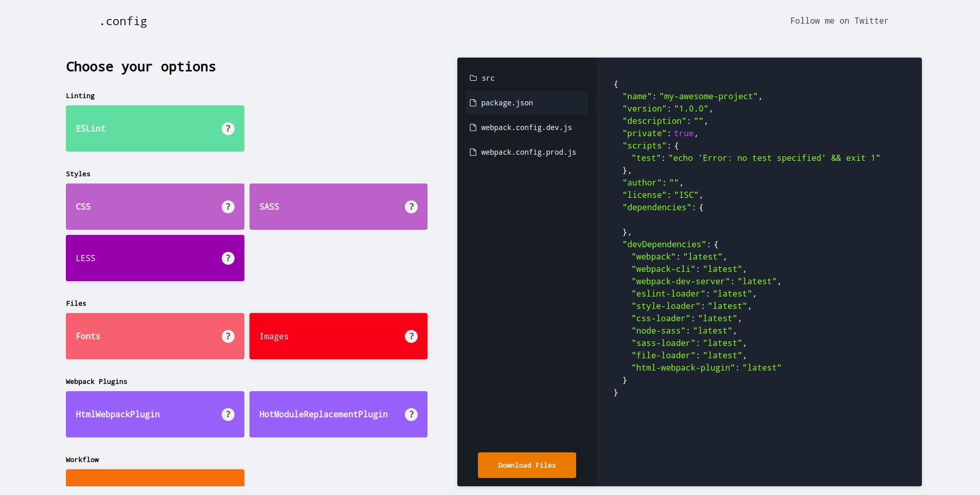Click the Workflow section label
Screen dimensions: 980x495
tap(82, 460)
